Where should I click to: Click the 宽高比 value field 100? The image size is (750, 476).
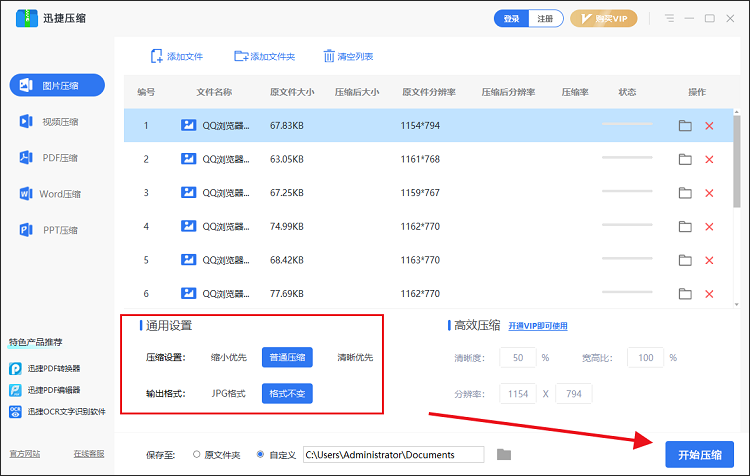click(645, 357)
